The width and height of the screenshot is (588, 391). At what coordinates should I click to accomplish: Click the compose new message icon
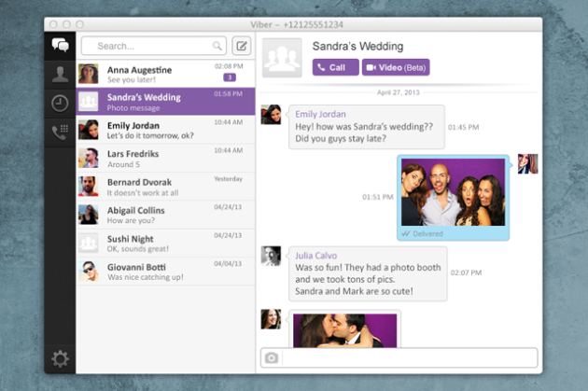242,45
